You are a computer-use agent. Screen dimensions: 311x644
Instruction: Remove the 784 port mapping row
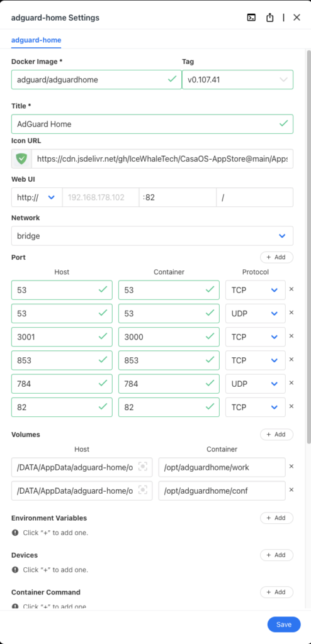click(291, 383)
